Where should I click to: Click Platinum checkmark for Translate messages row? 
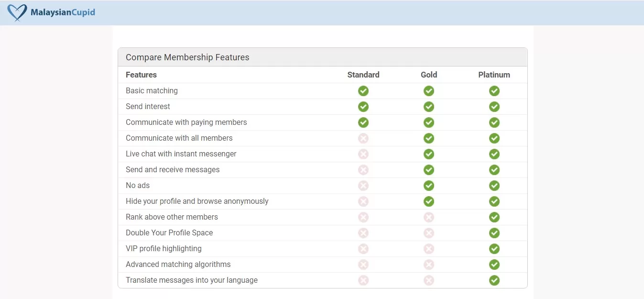[494, 280]
